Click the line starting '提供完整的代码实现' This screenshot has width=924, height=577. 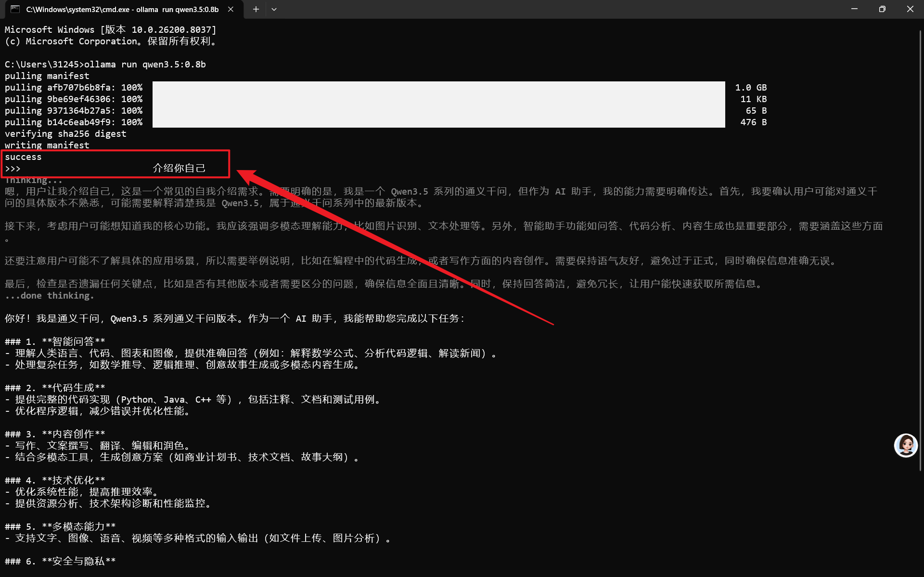193,399
